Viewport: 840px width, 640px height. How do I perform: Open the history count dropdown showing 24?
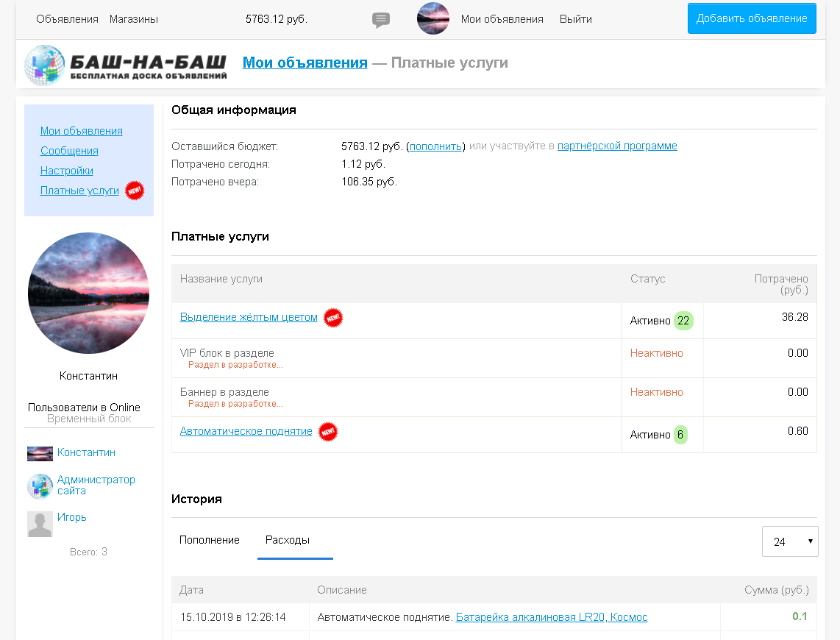coord(790,541)
